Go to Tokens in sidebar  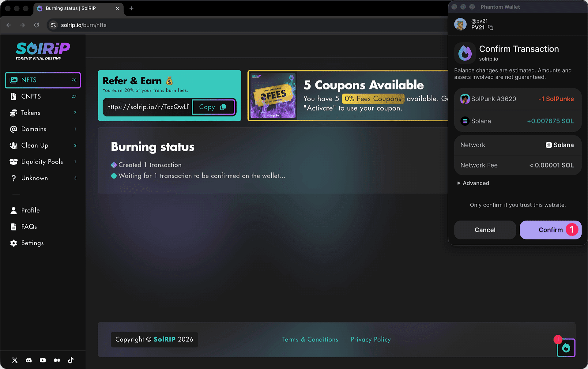[x=43, y=113]
